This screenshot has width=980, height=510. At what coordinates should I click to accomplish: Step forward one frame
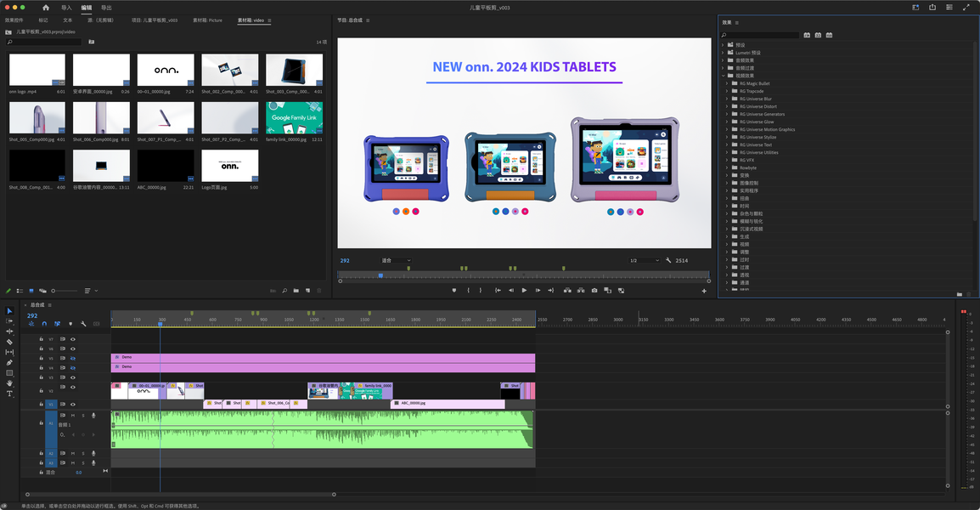[538, 291]
